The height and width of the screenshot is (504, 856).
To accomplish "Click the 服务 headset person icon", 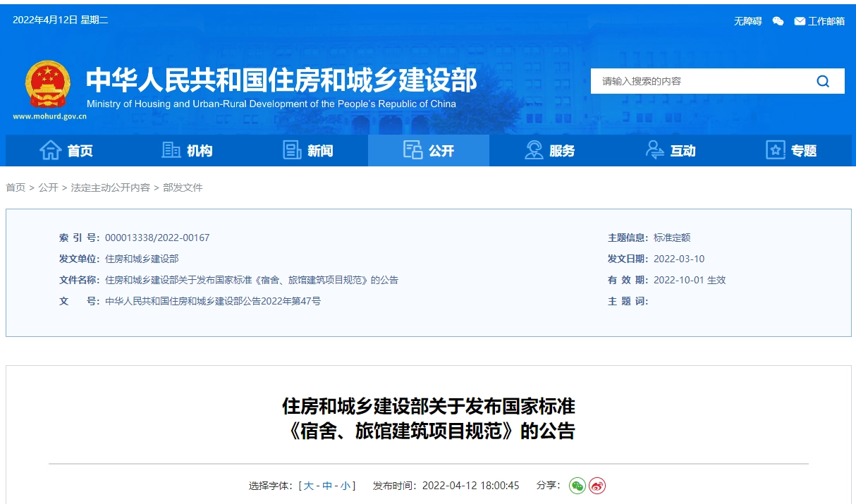I will tap(534, 150).
